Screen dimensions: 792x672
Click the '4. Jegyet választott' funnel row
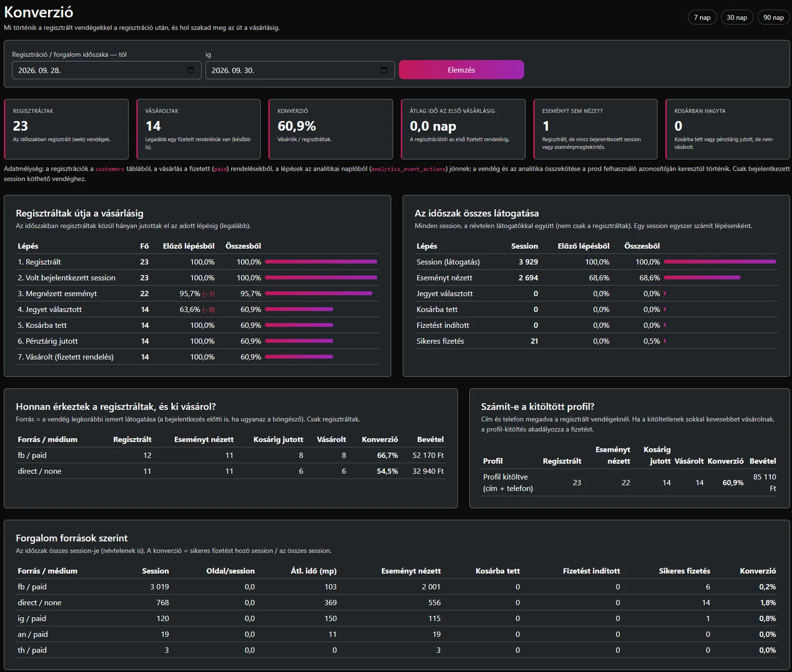[198, 309]
